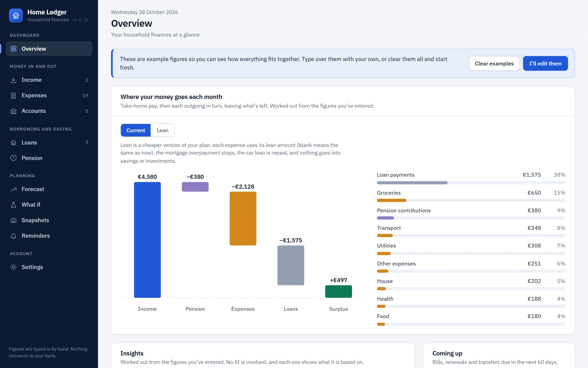Click the blue Income bar in chart
Image resolution: width=588 pixels, height=368 pixels.
[147, 240]
